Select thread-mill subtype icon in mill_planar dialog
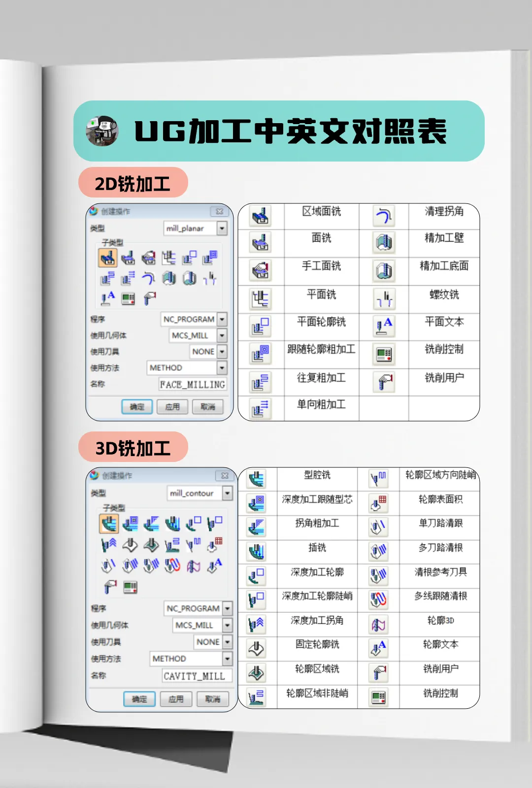 pyautogui.click(x=210, y=278)
